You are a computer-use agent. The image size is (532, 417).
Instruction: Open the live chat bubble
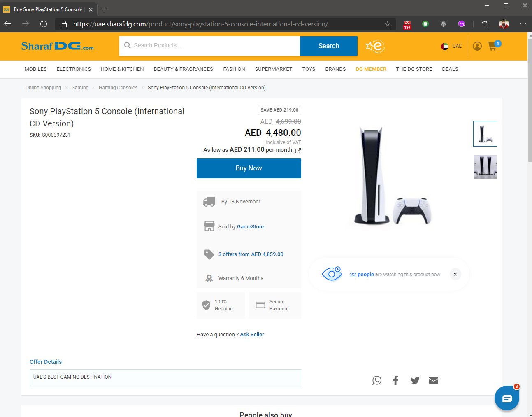[507, 398]
